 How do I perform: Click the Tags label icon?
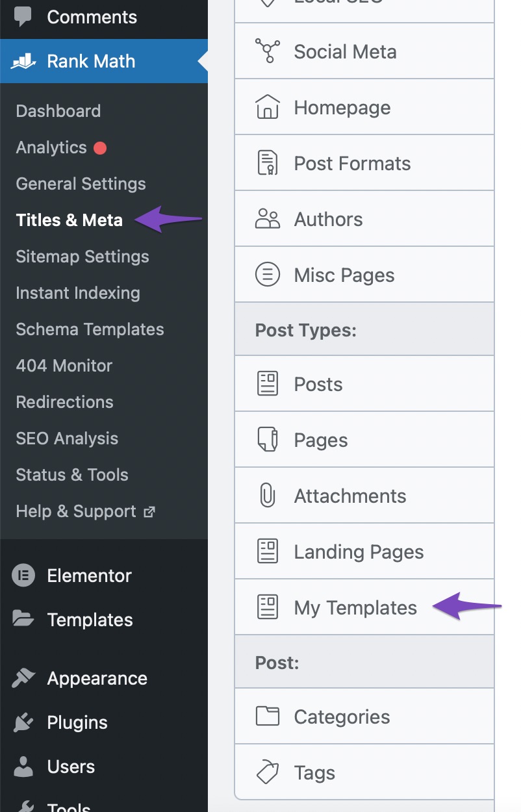tap(267, 772)
